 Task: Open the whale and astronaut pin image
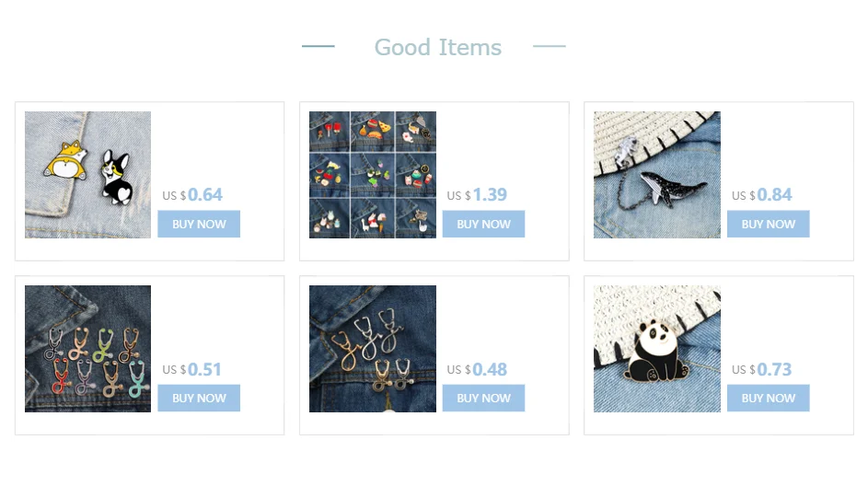click(657, 175)
